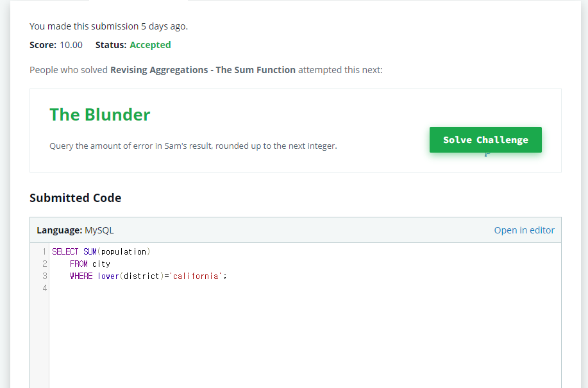Click the 'california' string literal in code
Image resolution: width=588 pixels, height=388 pixels.
click(196, 276)
